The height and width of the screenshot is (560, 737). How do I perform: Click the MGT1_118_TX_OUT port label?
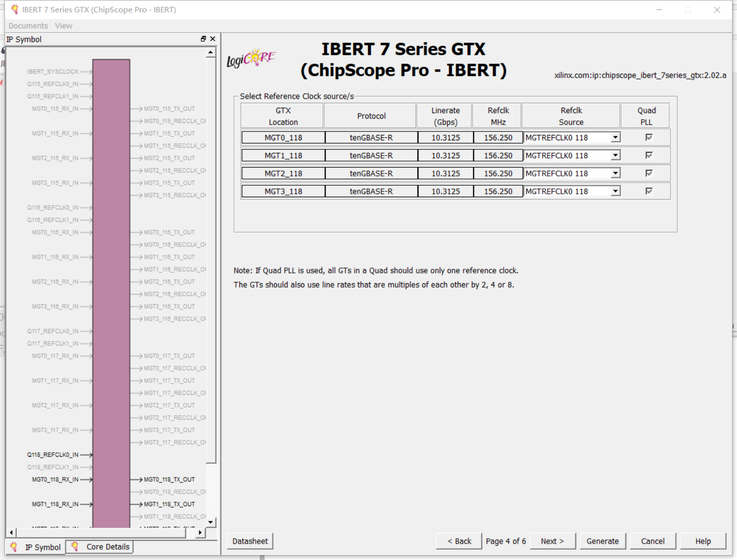tap(169, 504)
